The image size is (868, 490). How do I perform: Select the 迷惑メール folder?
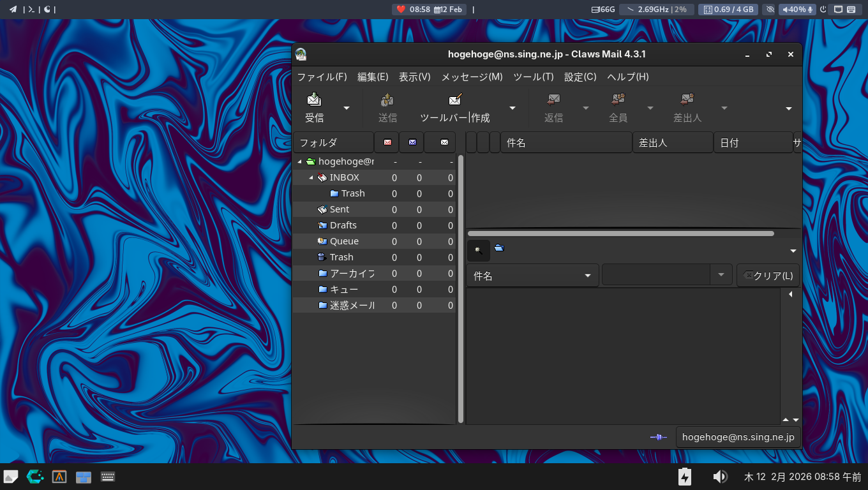374,305
